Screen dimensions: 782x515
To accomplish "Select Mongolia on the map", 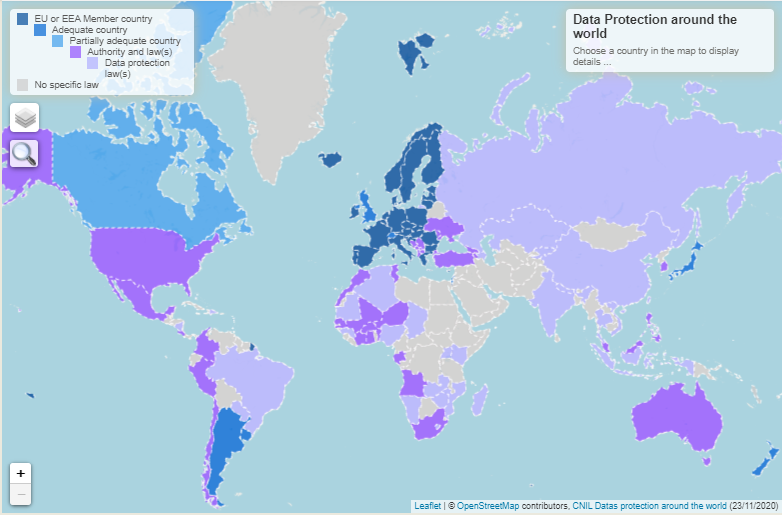I will click(608, 234).
